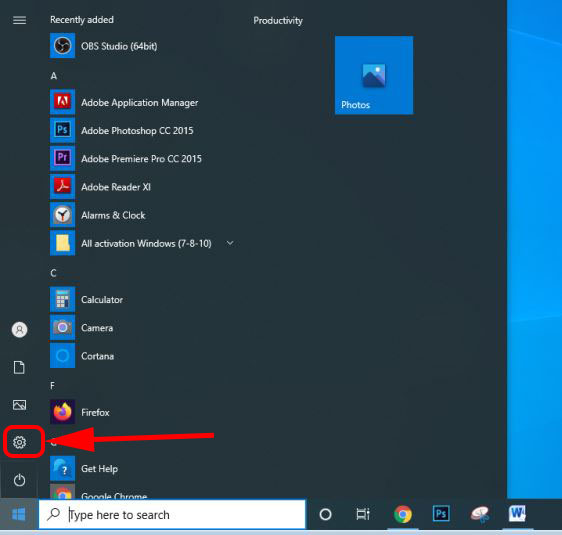Switch to Photoshop on the taskbar
This screenshot has width=562, height=535.
pos(441,514)
